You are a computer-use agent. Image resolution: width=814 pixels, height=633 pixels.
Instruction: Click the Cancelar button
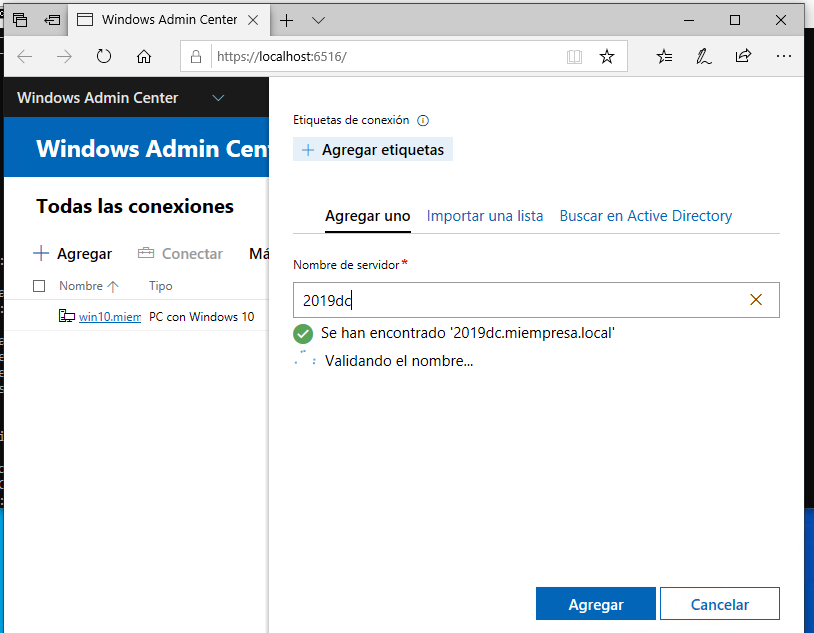[719, 604]
